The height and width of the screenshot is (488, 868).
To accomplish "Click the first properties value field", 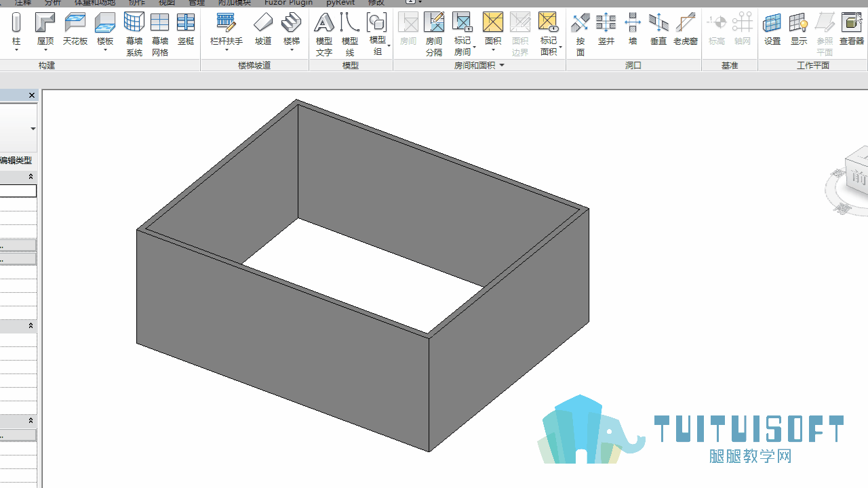I will pos(18,191).
